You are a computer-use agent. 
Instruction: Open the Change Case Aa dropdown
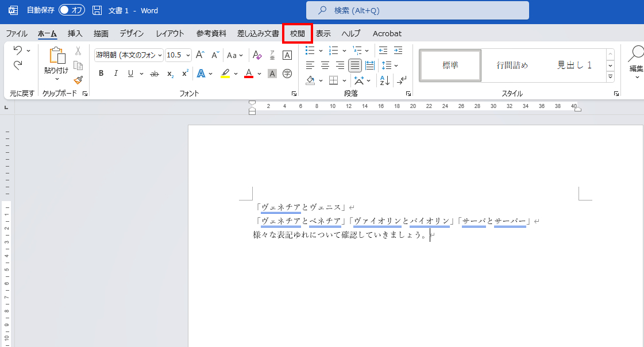point(235,55)
